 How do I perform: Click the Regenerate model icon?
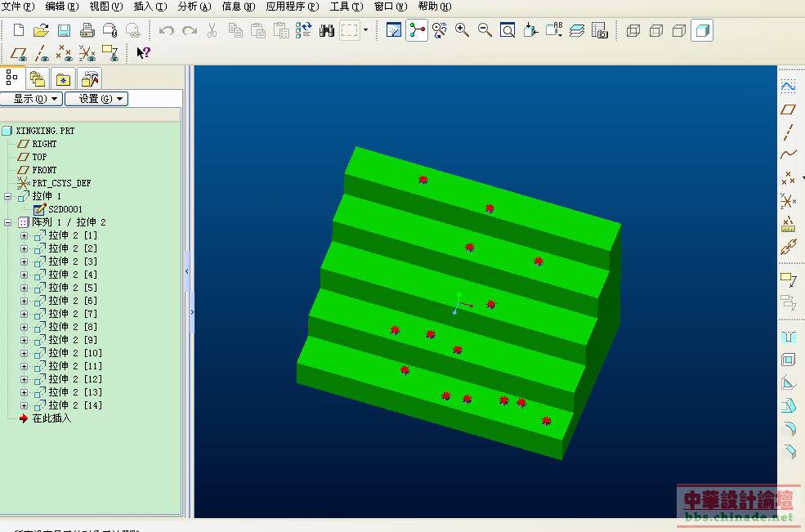[304, 31]
